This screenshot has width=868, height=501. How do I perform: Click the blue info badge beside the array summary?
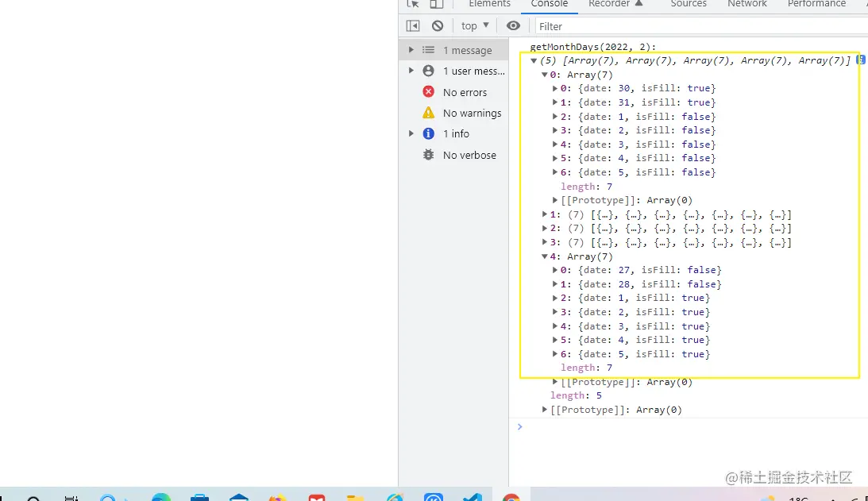point(862,60)
